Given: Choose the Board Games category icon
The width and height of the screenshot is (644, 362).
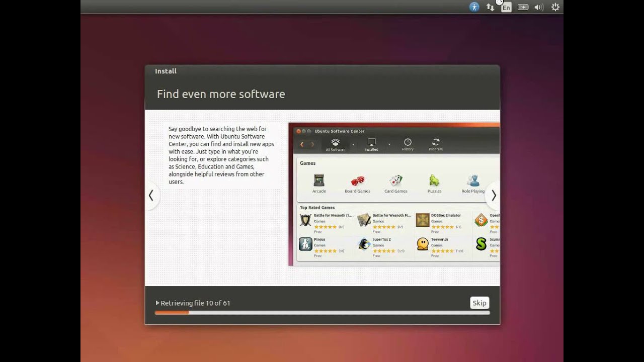Looking at the screenshot, I should pos(358,180).
